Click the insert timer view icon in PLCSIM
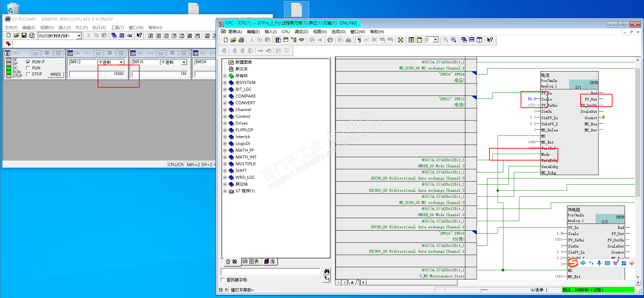 point(174,36)
